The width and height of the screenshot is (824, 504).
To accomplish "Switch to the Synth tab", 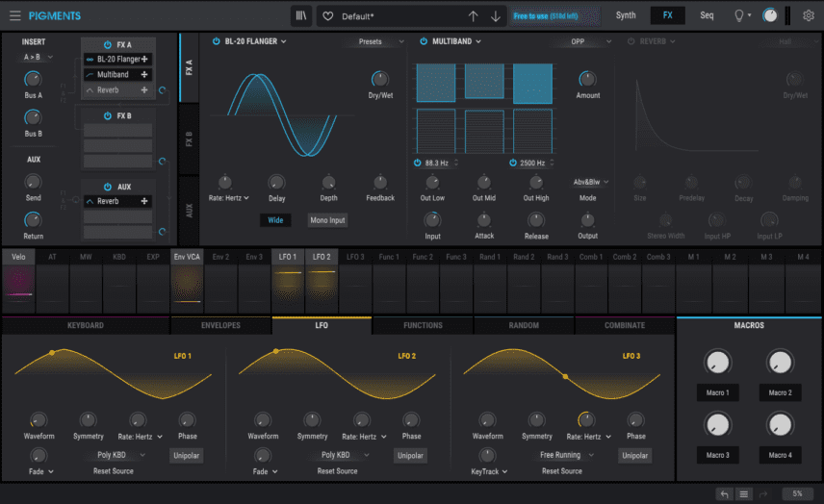I will pyautogui.click(x=626, y=15).
